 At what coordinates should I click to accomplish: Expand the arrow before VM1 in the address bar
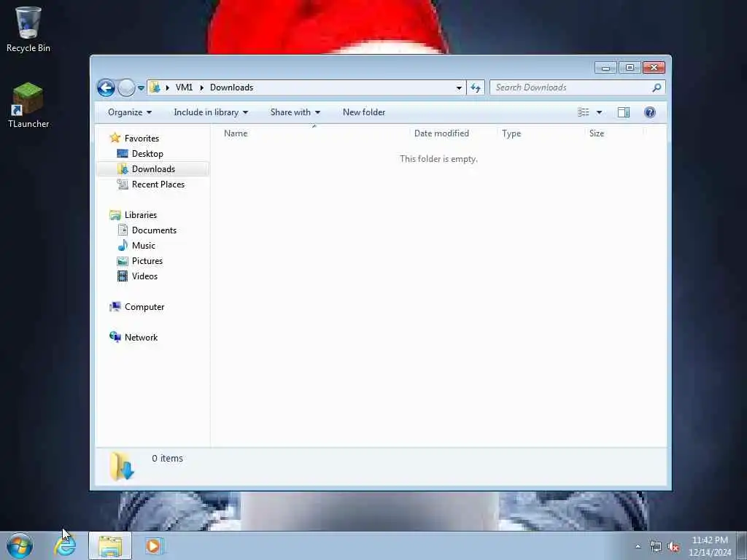tap(167, 87)
